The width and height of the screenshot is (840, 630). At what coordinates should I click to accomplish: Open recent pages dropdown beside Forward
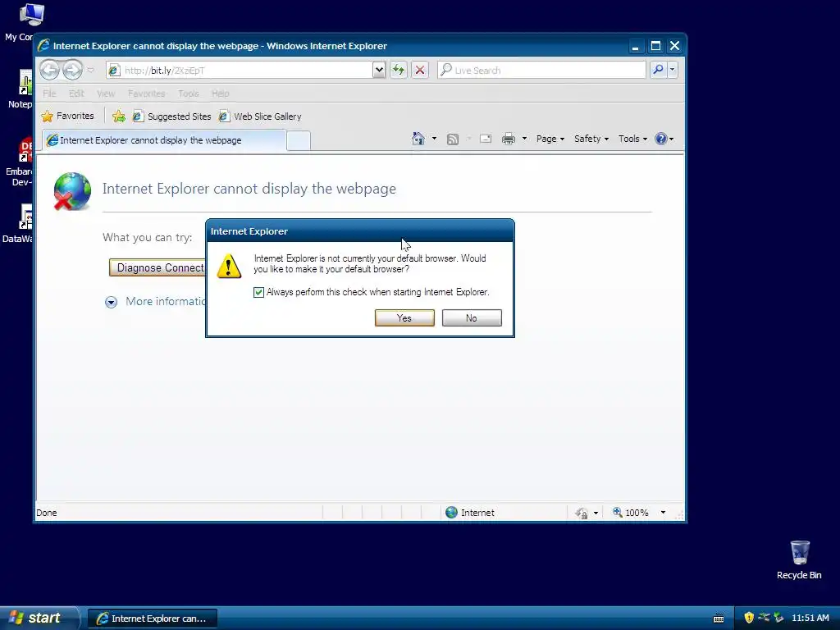pyautogui.click(x=90, y=71)
